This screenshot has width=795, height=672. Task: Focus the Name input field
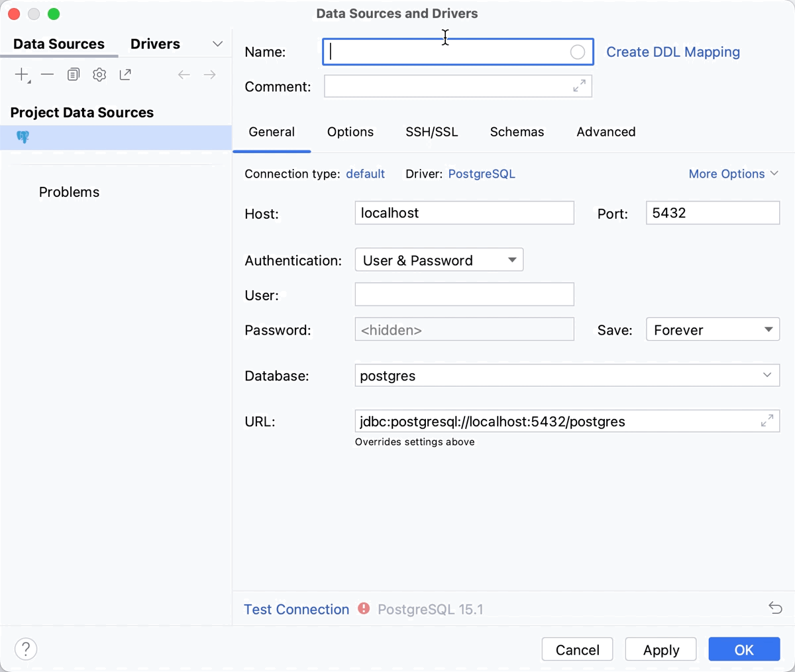[x=458, y=52]
